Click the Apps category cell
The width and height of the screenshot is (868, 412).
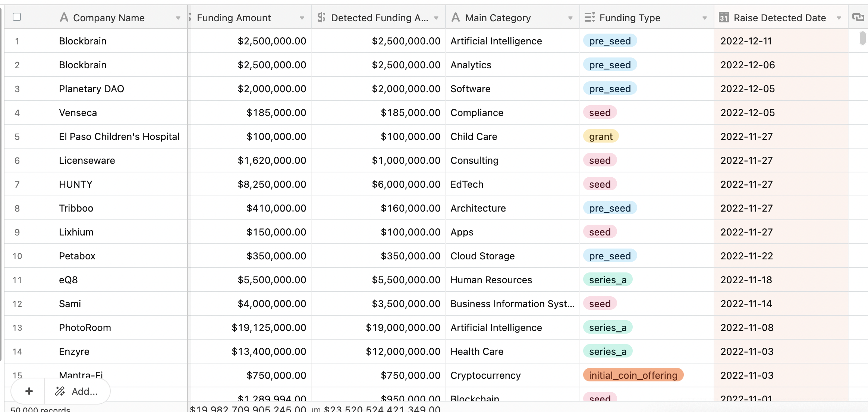513,232
